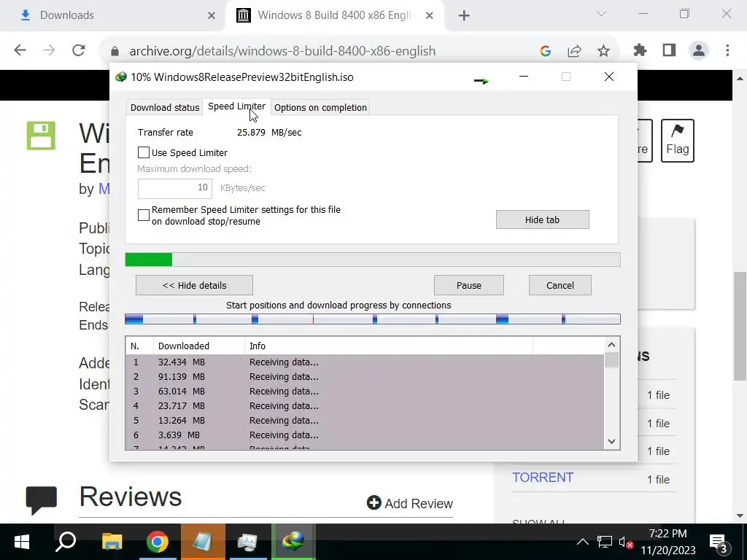This screenshot has width=747, height=560.
Task: Open the TORRENT download link
Action: click(543, 478)
